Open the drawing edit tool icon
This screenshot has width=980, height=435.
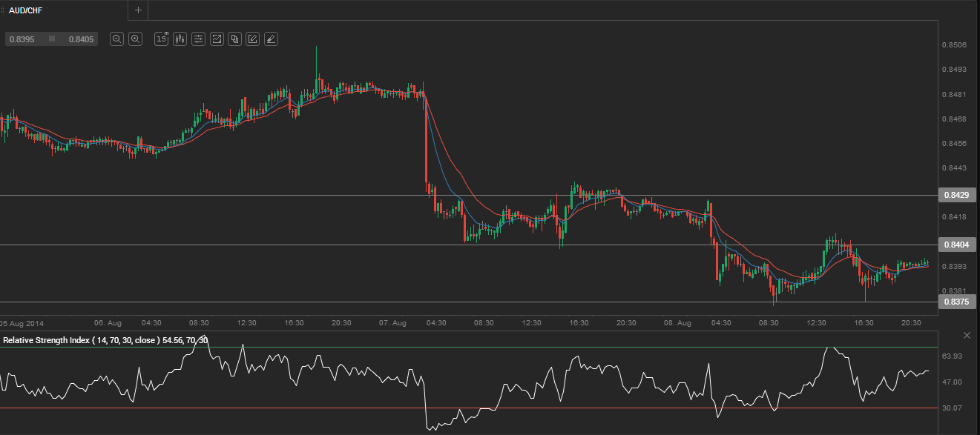click(253, 39)
